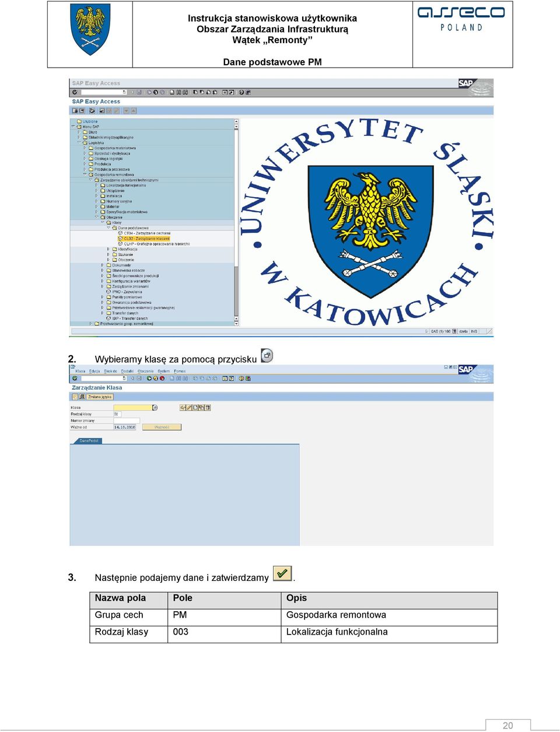Click green Enter checkmark in Zarządzanie Klasa toolbar
The image size is (560, 732).
tap(75, 379)
